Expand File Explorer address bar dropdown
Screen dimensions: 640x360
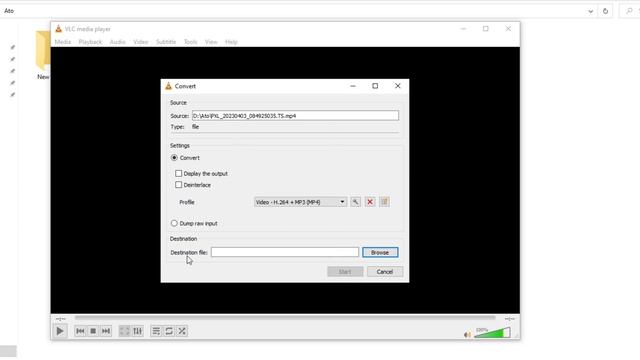591,11
